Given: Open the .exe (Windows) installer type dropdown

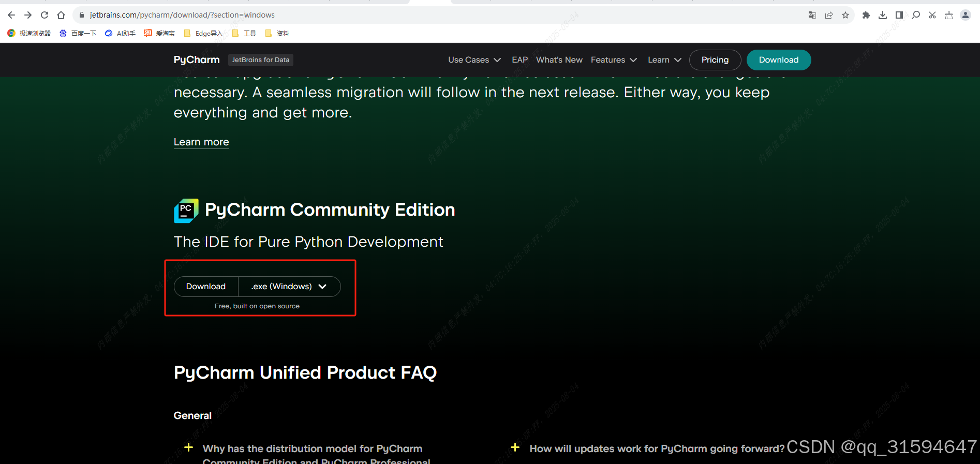Looking at the screenshot, I should tap(289, 287).
